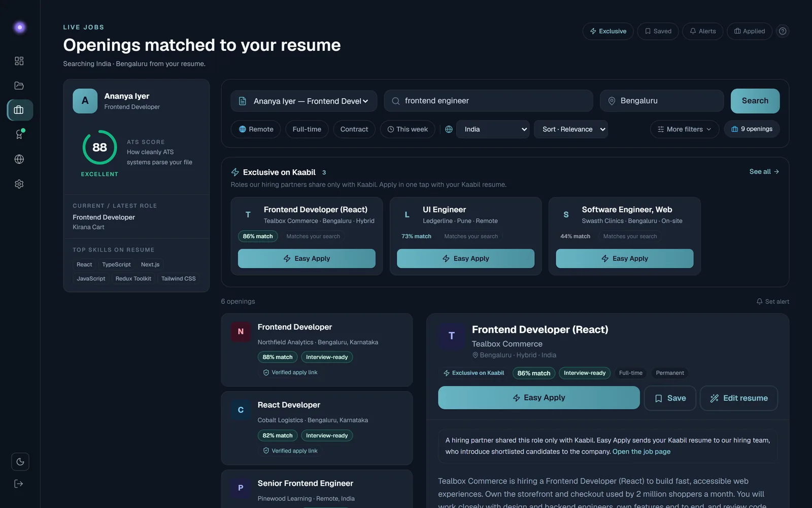Image resolution: width=812 pixels, height=508 pixels.
Task: Click the N logo for Northfield Analytics
Action: (x=241, y=331)
